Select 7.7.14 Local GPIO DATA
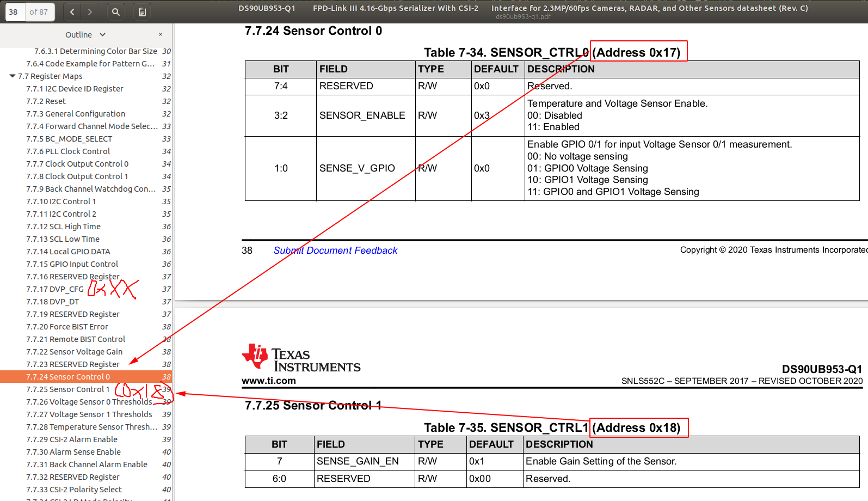This screenshot has width=868, height=501. [68, 252]
